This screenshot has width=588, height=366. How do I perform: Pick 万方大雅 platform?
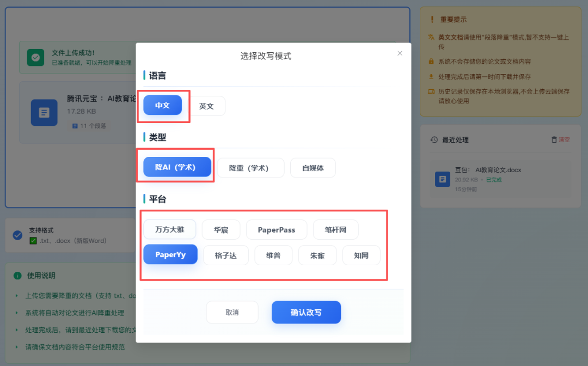coord(169,230)
